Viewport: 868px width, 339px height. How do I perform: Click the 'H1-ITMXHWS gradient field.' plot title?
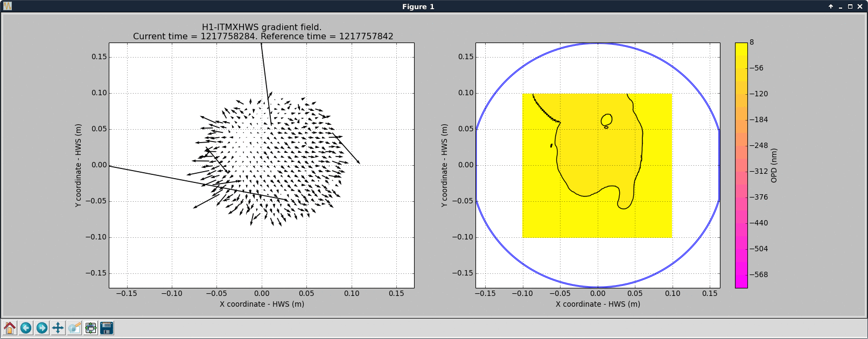pyautogui.click(x=262, y=27)
